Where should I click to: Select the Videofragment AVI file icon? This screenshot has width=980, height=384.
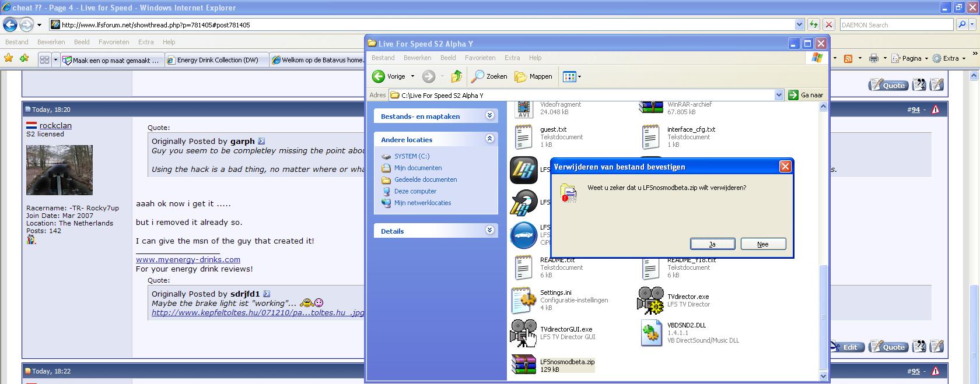(523, 109)
